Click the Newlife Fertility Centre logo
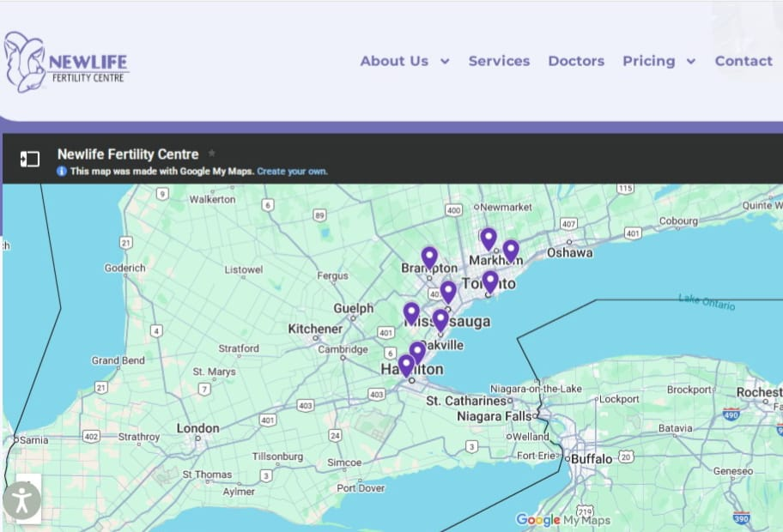Image resolution: width=783 pixels, height=532 pixels. click(x=66, y=63)
